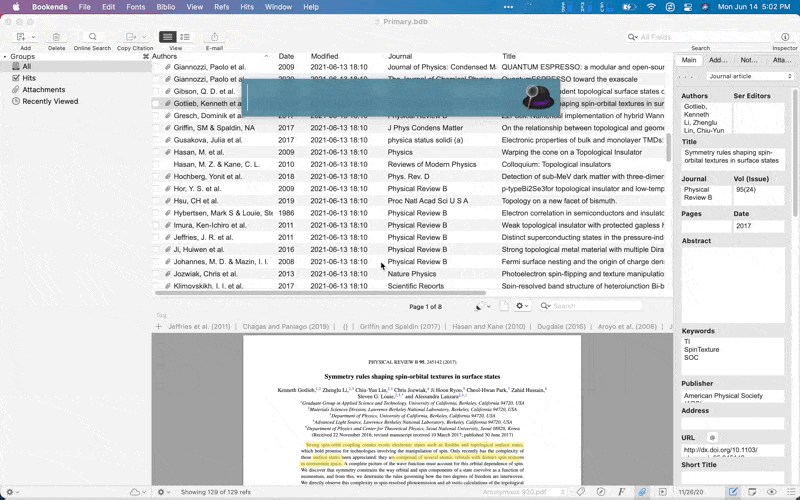Click the PDF page icon in viewer bar
The image size is (800, 500).
pyautogui.click(x=504, y=306)
